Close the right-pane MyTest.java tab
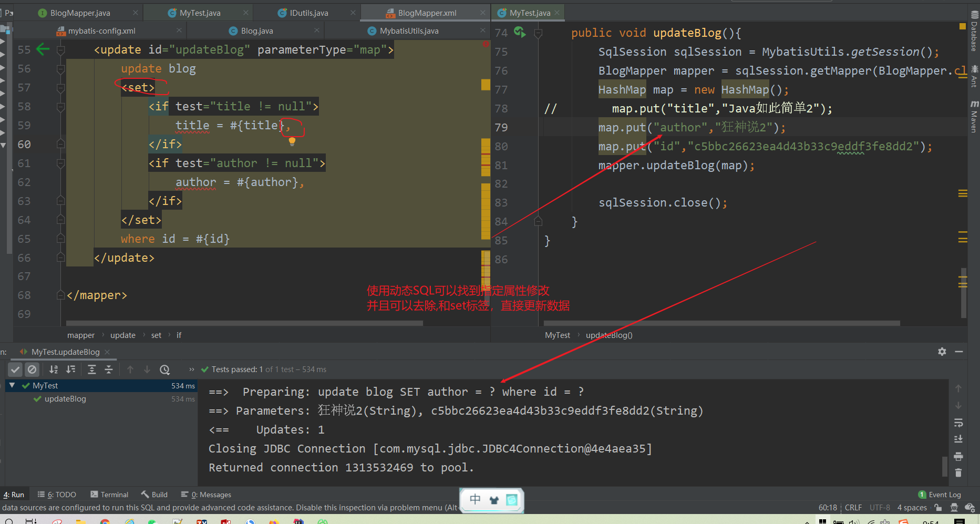Image resolution: width=980 pixels, height=524 pixels. pos(557,13)
